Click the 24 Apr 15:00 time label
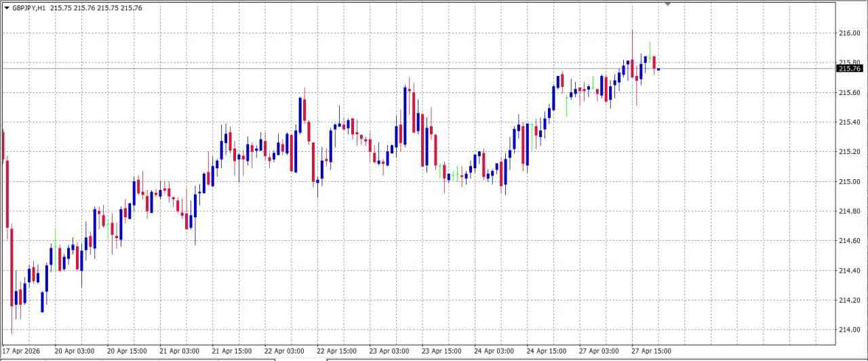 (547, 351)
